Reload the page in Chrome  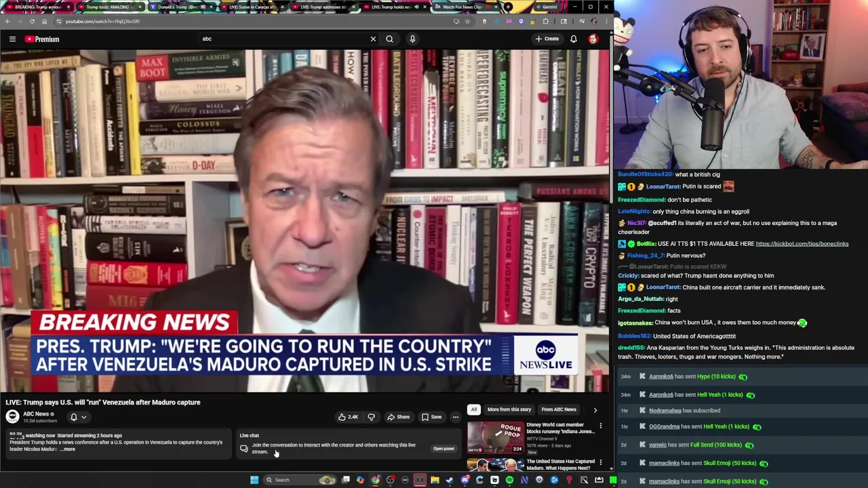(x=32, y=21)
